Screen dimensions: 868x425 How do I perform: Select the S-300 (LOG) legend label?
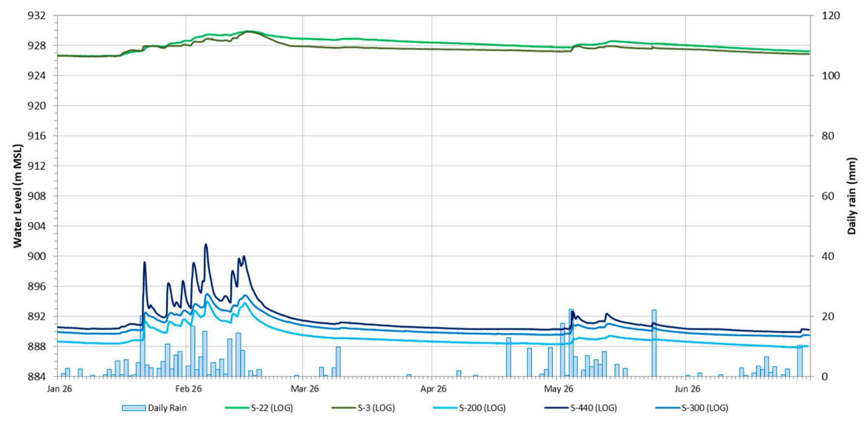(704, 408)
